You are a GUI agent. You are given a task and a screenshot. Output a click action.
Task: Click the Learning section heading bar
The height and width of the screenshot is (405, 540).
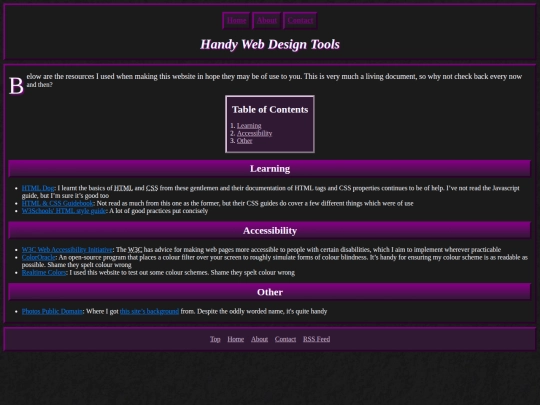click(270, 168)
